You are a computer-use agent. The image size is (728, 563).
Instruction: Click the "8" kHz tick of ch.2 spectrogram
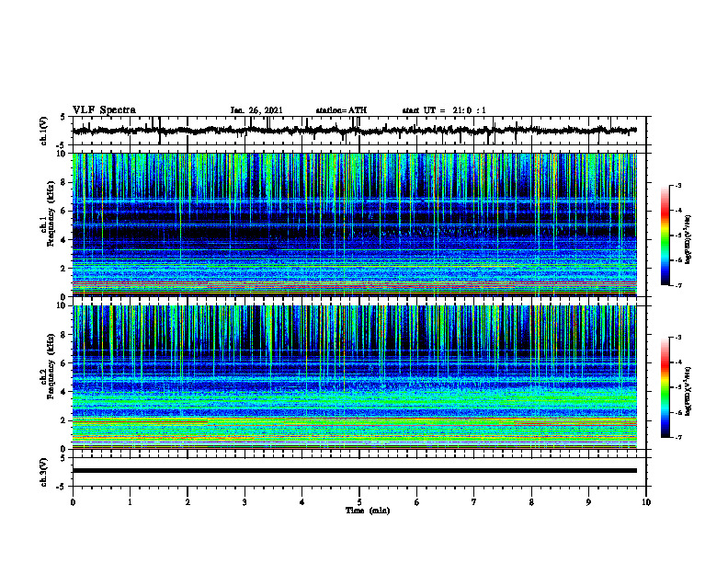click(64, 335)
